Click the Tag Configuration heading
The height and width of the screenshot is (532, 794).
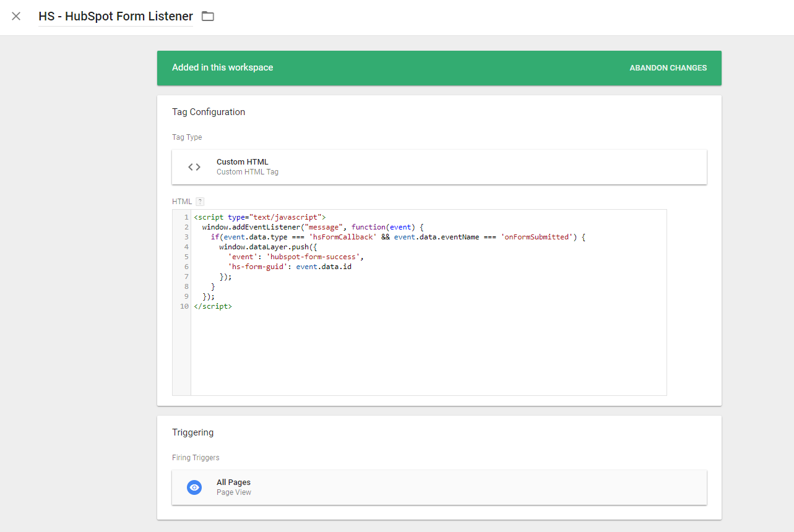pos(209,112)
